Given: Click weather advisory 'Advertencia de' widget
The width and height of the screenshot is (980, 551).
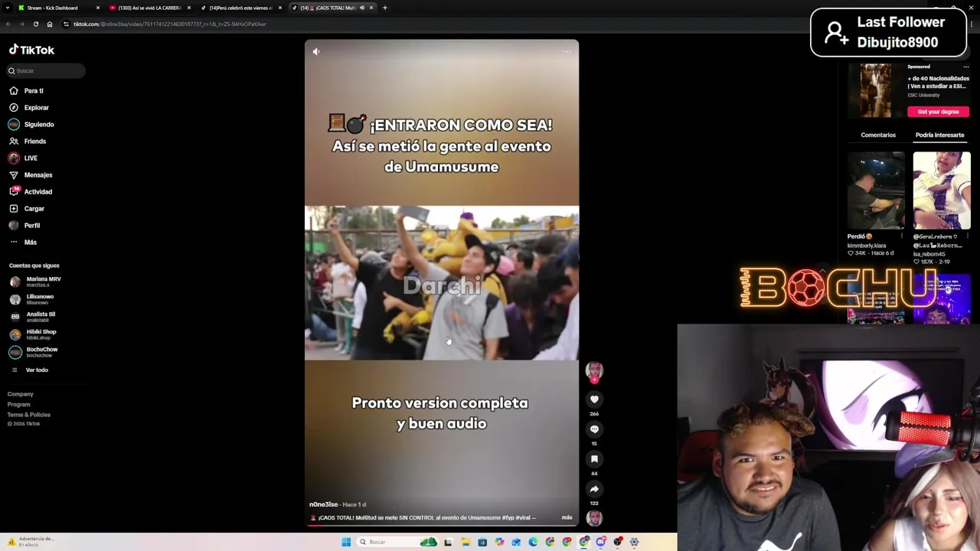Looking at the screenshot, I should (29, 541).
